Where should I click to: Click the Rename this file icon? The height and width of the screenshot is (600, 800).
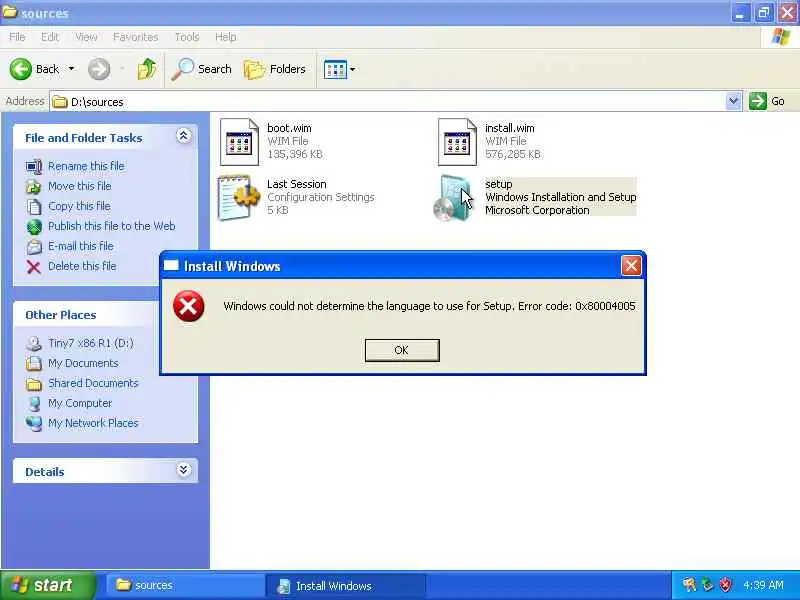34,167
